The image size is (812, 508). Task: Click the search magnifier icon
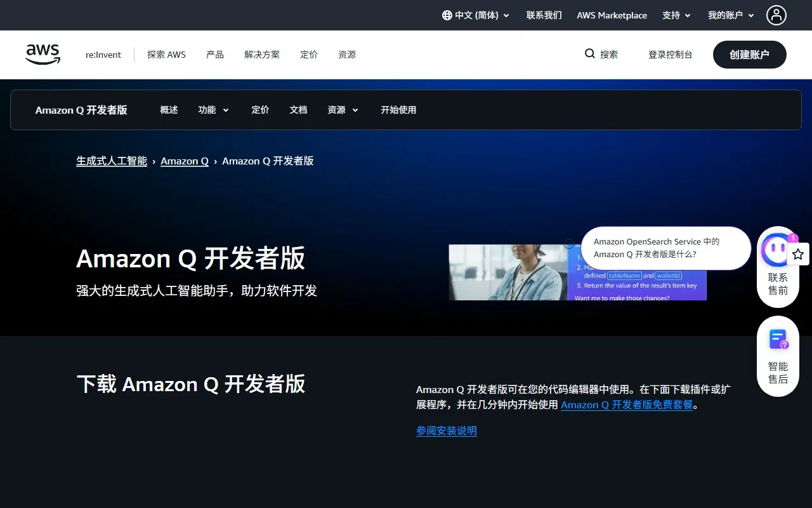589,54
